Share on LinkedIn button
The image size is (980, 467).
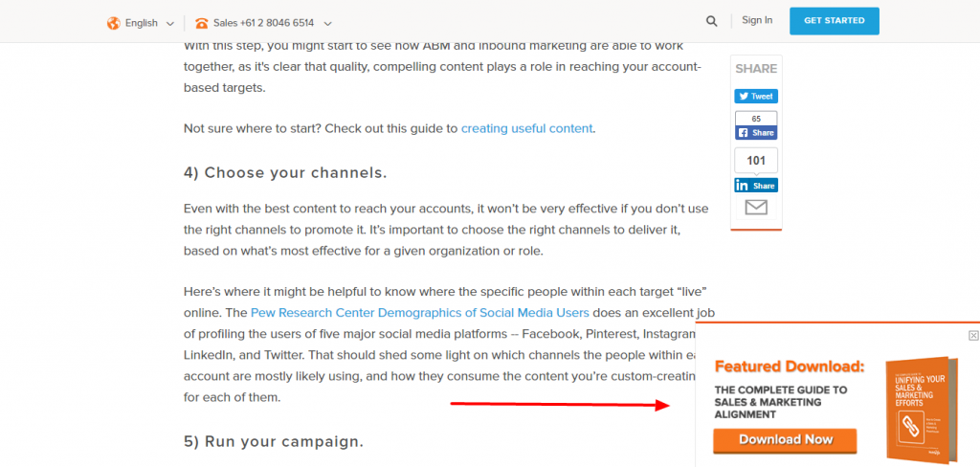click(756, 185)
